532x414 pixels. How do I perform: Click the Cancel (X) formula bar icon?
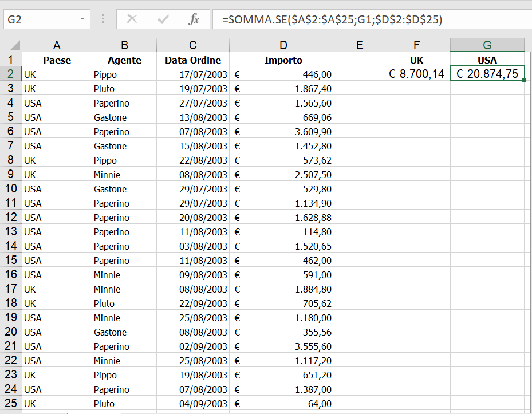coord(132,19)
